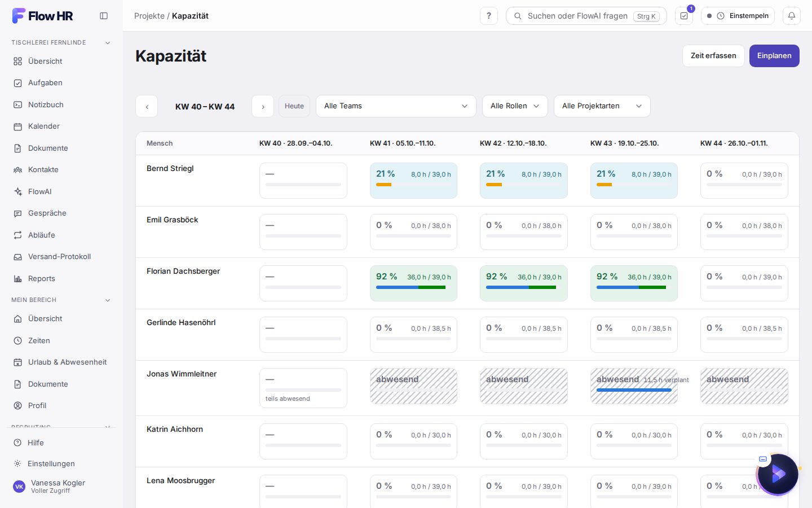Click the Heute button
This screenshot has width=812, height=508.
coord(294,106)
